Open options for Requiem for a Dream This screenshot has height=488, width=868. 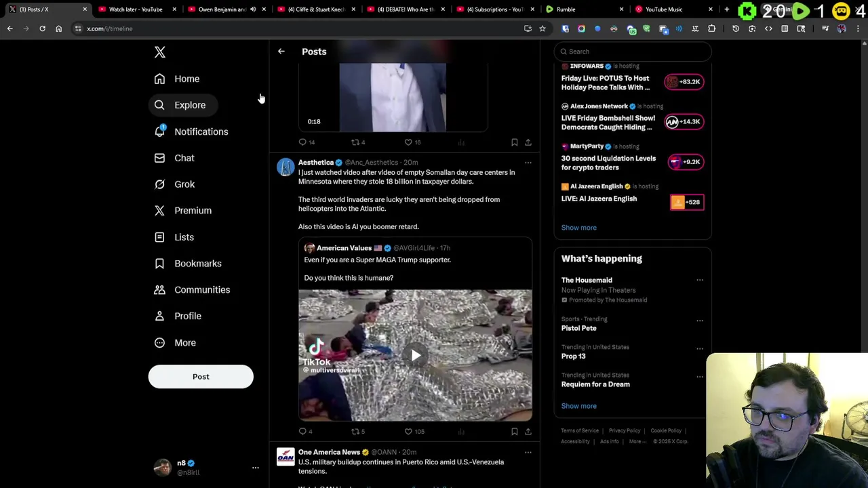pos(700,376)
